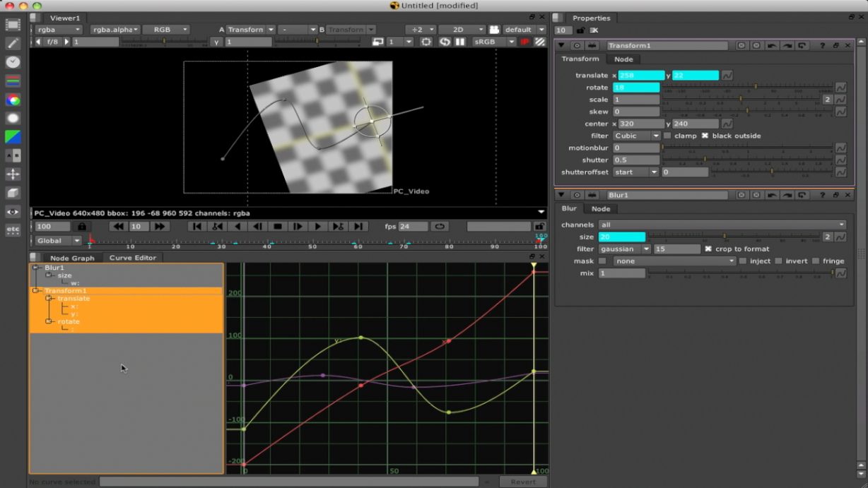The image size is (868, 488).
Task: Open the Draw nodes toolbar menu
Action: [12, 44]
